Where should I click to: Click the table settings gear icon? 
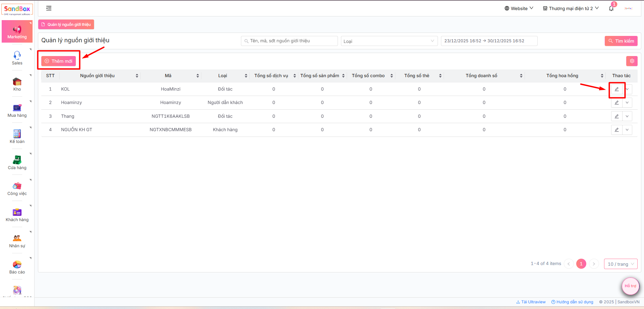[x=632, y=61]
